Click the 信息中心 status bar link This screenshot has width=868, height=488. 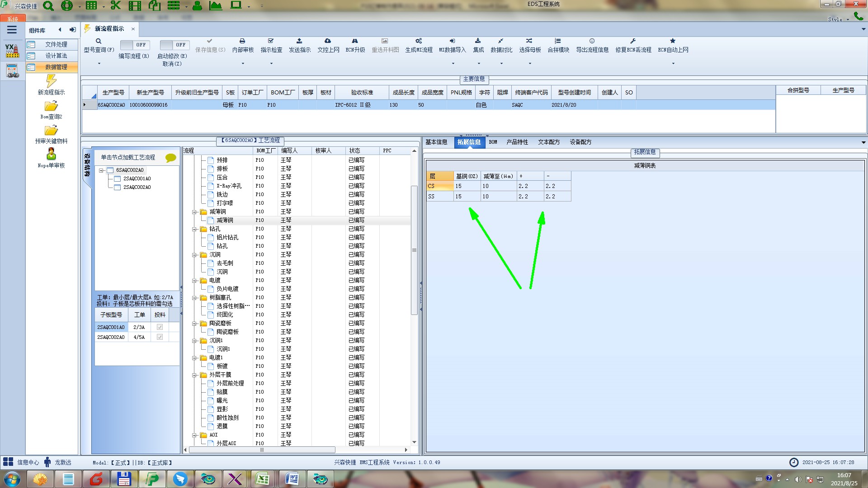[x=28, y=462]
